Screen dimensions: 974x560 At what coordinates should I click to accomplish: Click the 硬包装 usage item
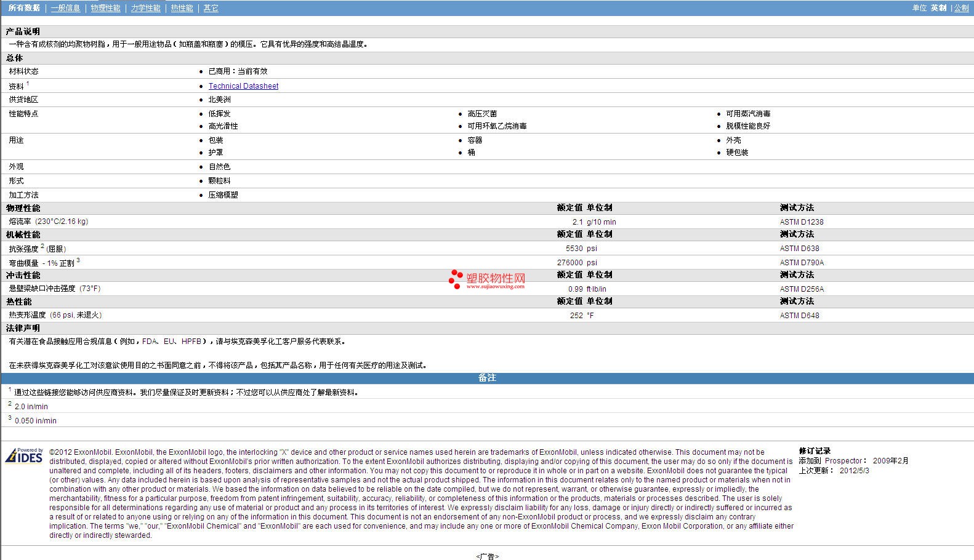point(737,153)
